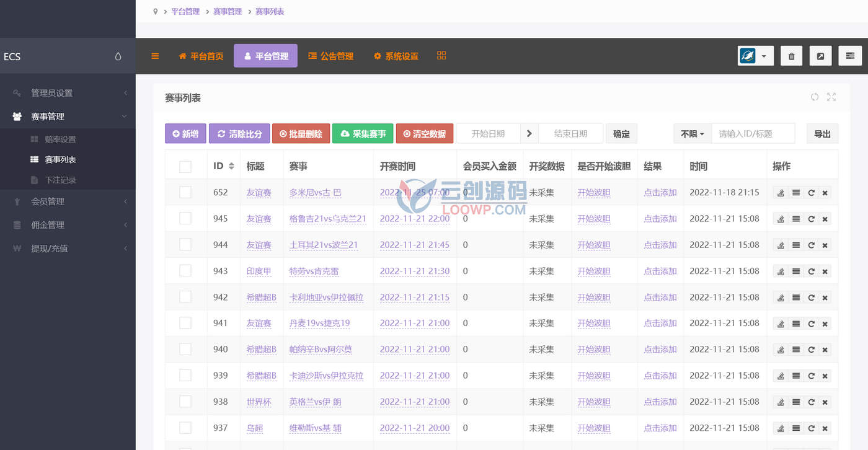The width and height of the screenshot is (868, 450).
Task: Click the refresh icon for row 939
Action: 810,376
